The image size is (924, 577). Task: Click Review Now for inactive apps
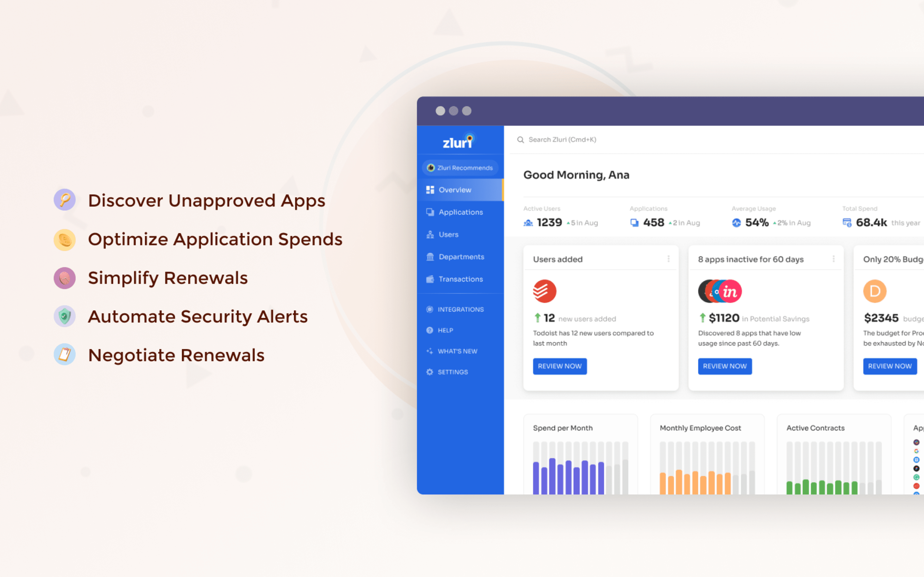pos(724,366)
